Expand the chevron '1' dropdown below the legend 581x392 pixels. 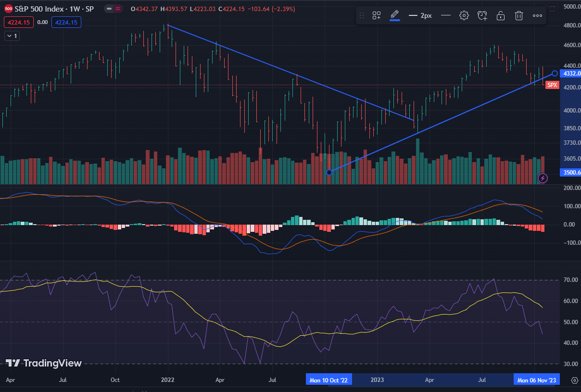coord(12,36)
